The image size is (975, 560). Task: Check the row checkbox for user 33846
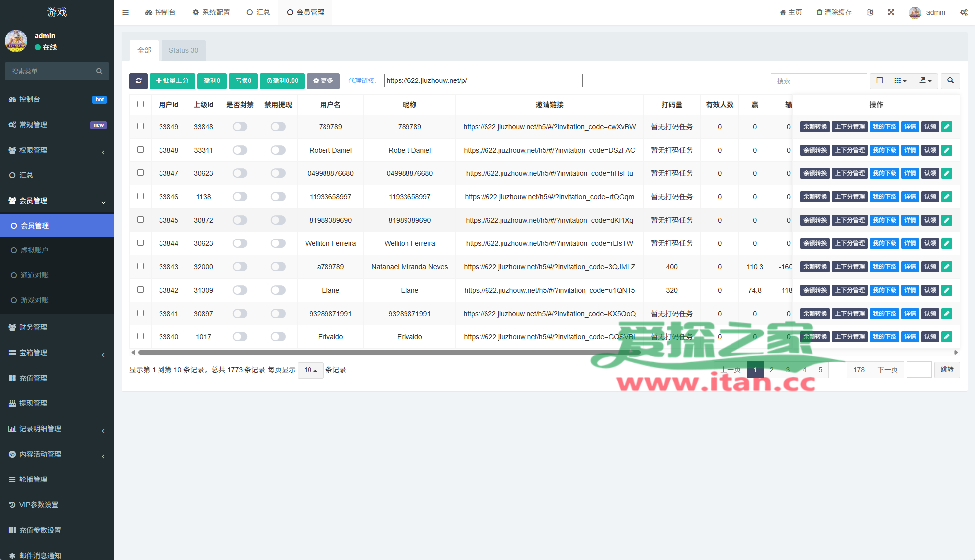(140, 196)
